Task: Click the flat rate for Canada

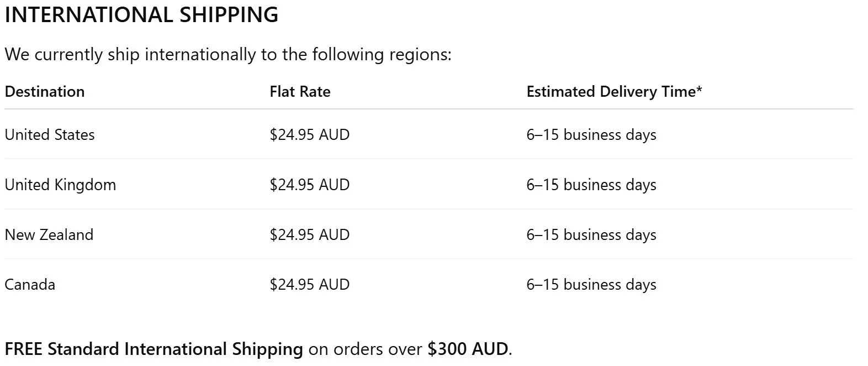Action: click(309, 285)
